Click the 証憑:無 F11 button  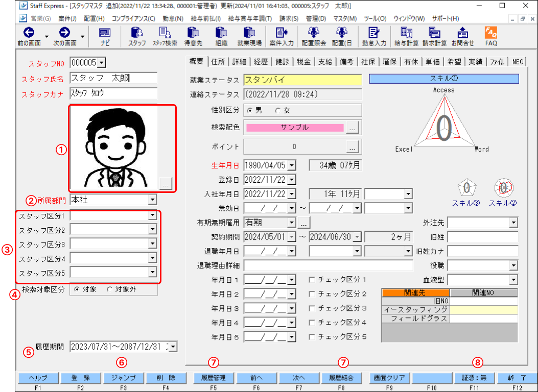474,378
